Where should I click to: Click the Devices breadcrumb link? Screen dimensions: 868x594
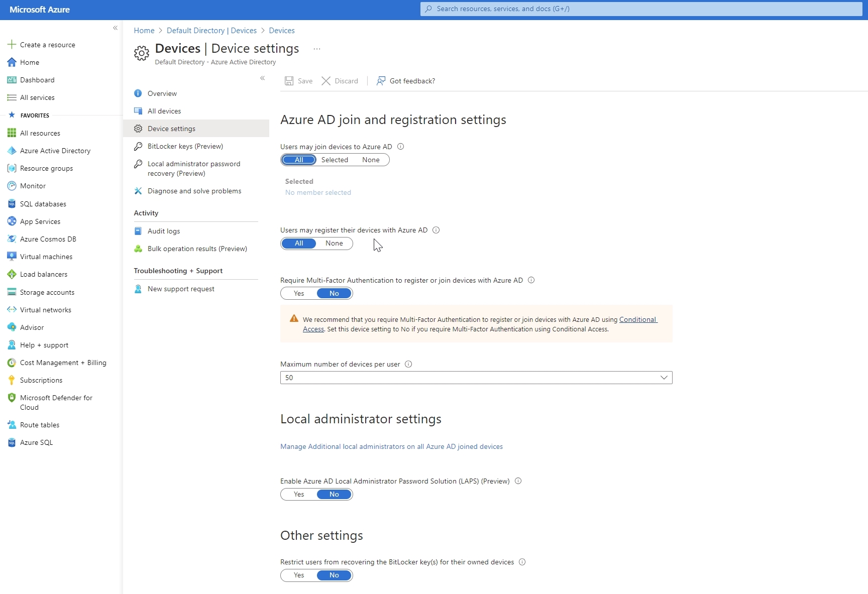pos(282,31)
